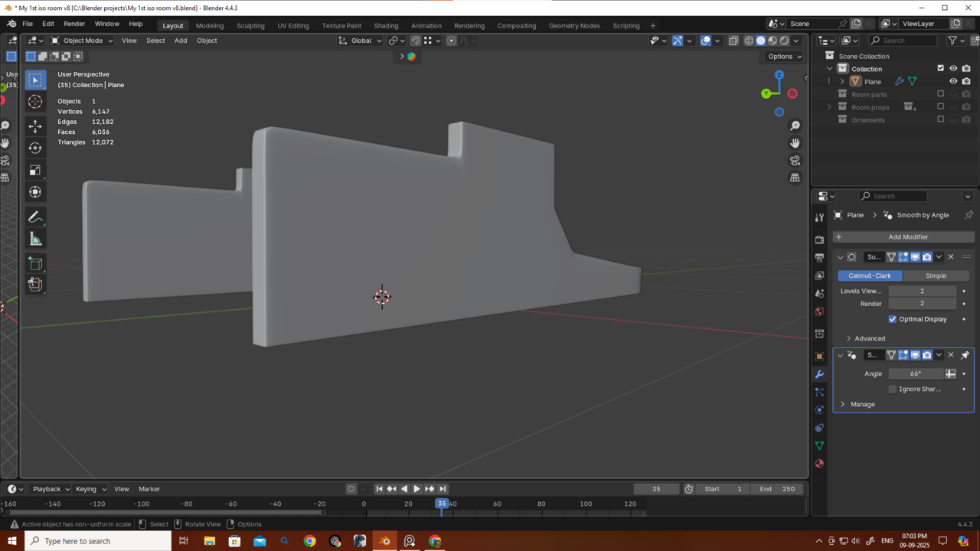
Task: Enable the Optimal Display checkbox
Action: pos(892,319)
